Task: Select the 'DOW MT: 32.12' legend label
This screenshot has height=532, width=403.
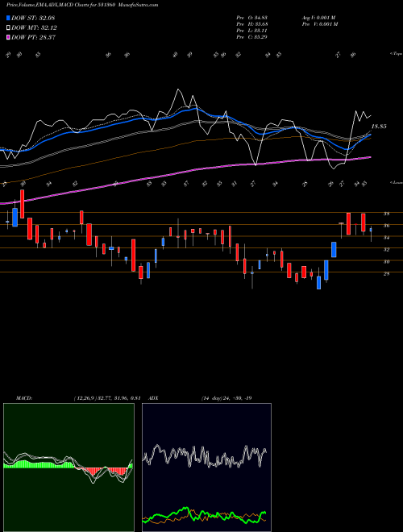Action: (34, 28)
